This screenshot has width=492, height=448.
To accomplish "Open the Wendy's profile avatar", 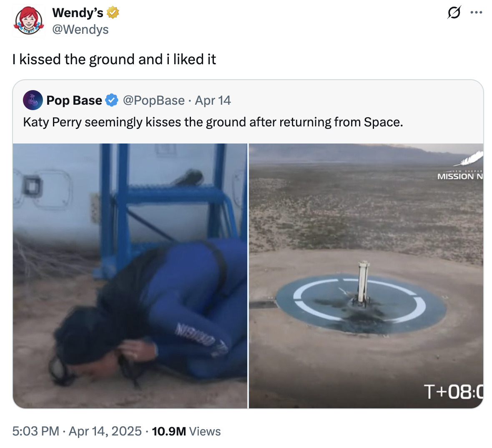I will pos(28,21).
